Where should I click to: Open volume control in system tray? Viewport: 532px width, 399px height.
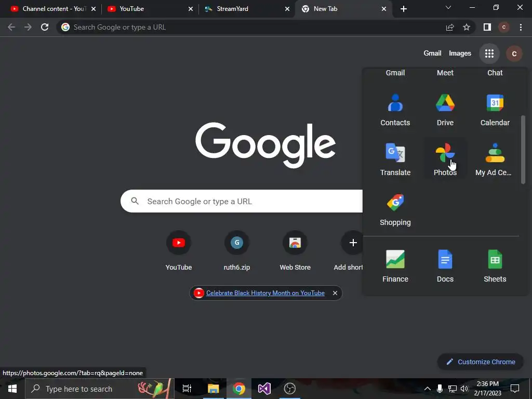464,389
